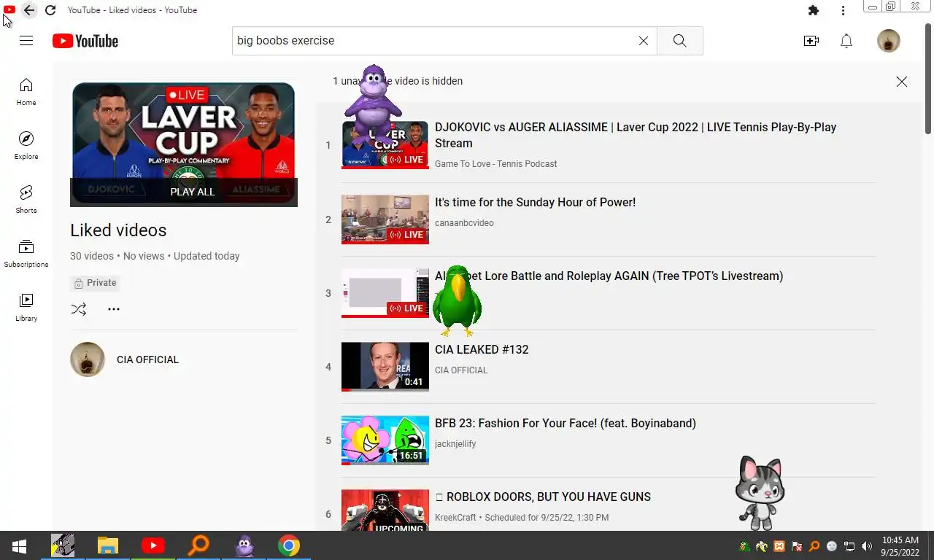This screenshot has height=560, width=934.
Task: Open the CIA OFFICIAL channel link
Action: tap(147, 359)
